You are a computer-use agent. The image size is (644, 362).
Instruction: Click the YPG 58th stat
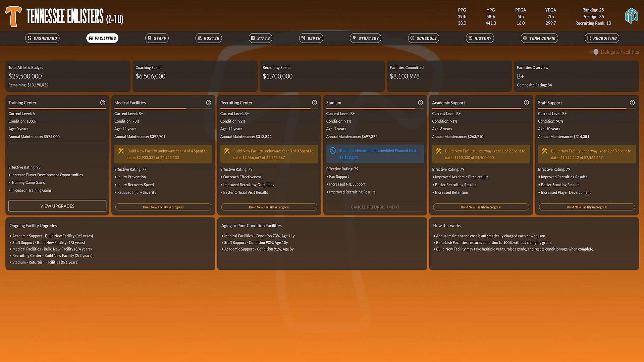coord(491,16)
